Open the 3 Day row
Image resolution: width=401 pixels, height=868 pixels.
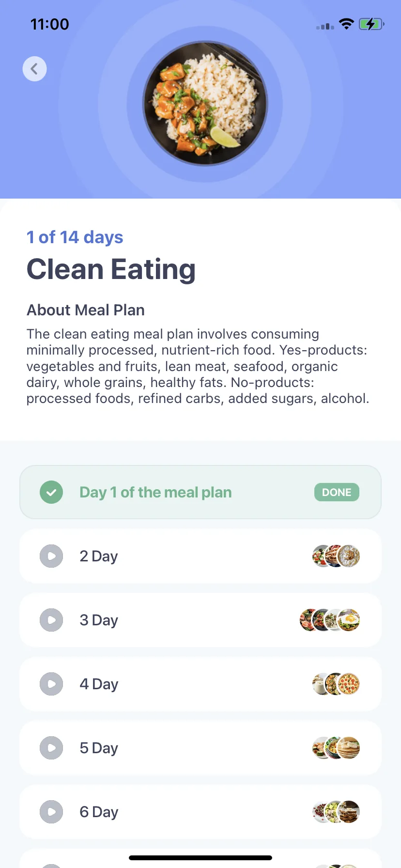pyautogui.click(x=200, y=620)
